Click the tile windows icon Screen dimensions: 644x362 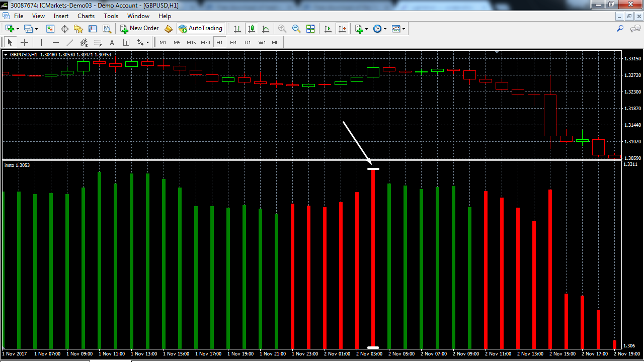pyautogui.click(x=310, y=29)
